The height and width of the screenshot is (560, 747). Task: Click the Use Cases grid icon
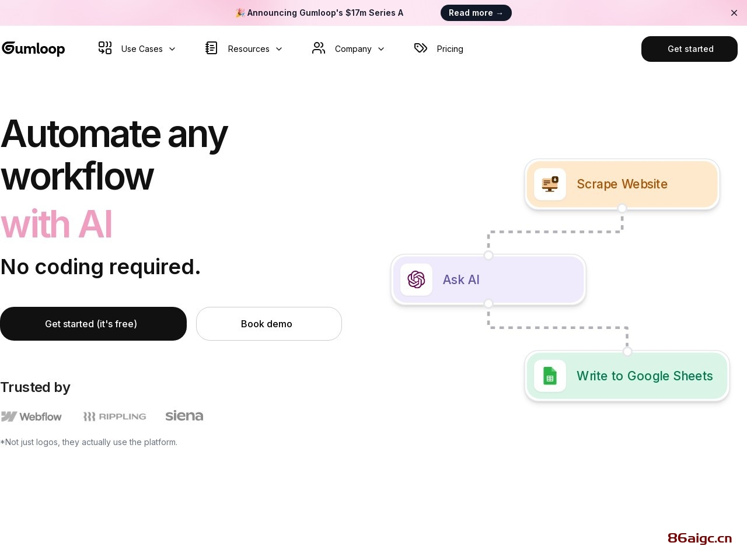(x=105, y=48)
